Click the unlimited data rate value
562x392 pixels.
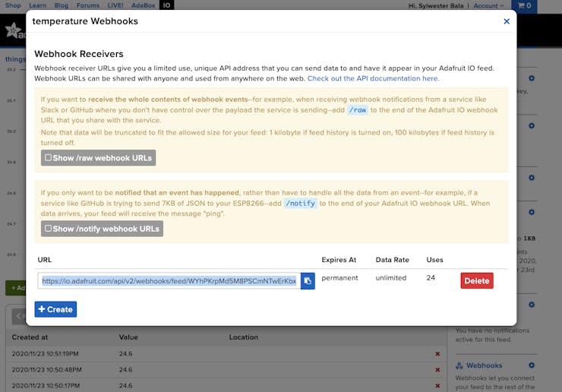(391, 277)
